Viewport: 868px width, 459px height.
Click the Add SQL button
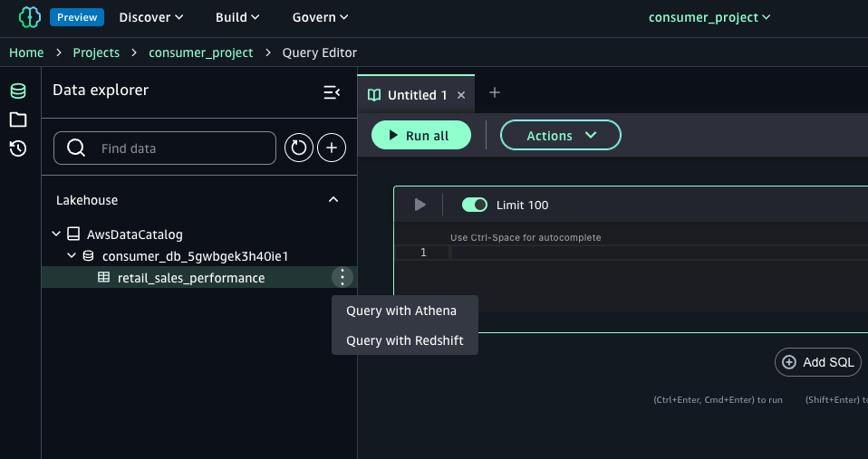click(817, 362)
